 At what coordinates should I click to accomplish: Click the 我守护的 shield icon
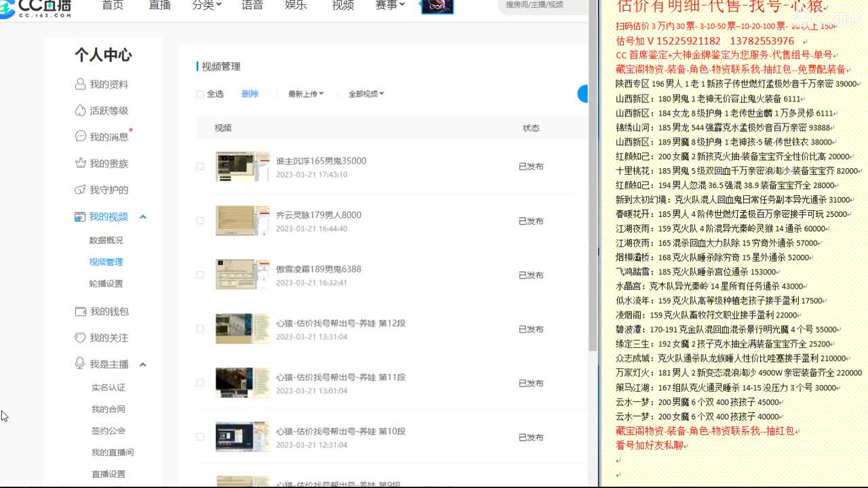pyautogui.click(x=80, y=189)
